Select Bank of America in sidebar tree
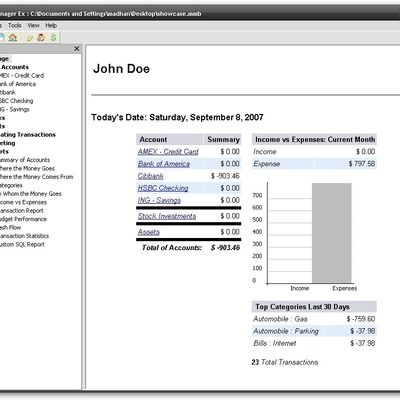 click(x=18, y=84)
